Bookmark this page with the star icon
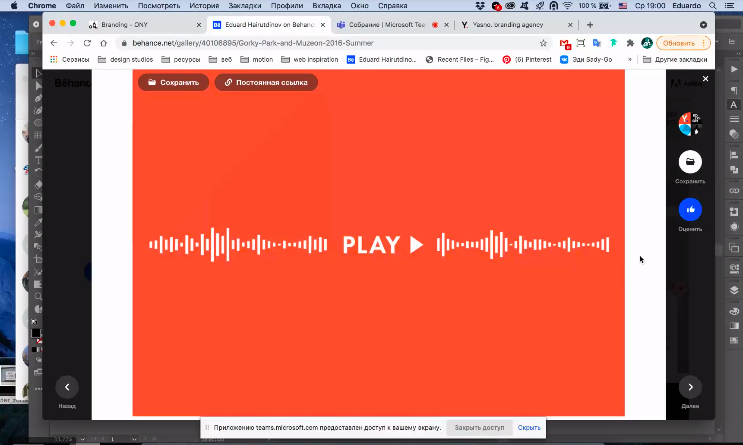The height and width of the screenshot is (445, 743). pos(543,43)
